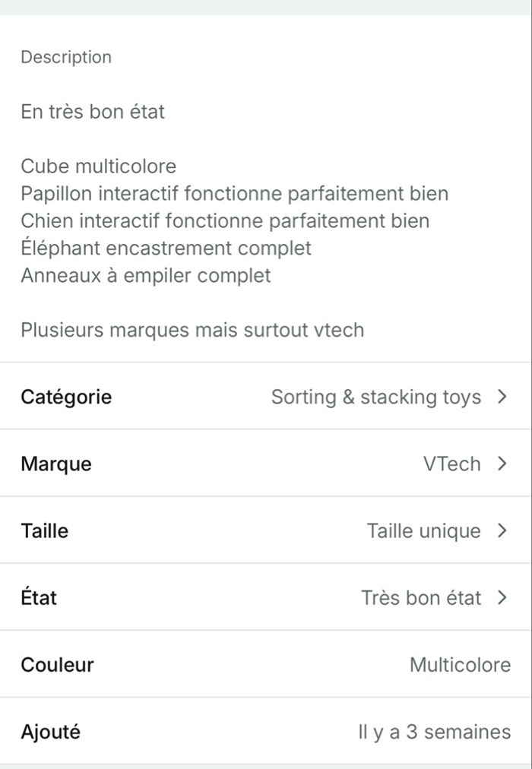
Task: Click the 'Papillon interactif' description line
Action: click(234, 194)
